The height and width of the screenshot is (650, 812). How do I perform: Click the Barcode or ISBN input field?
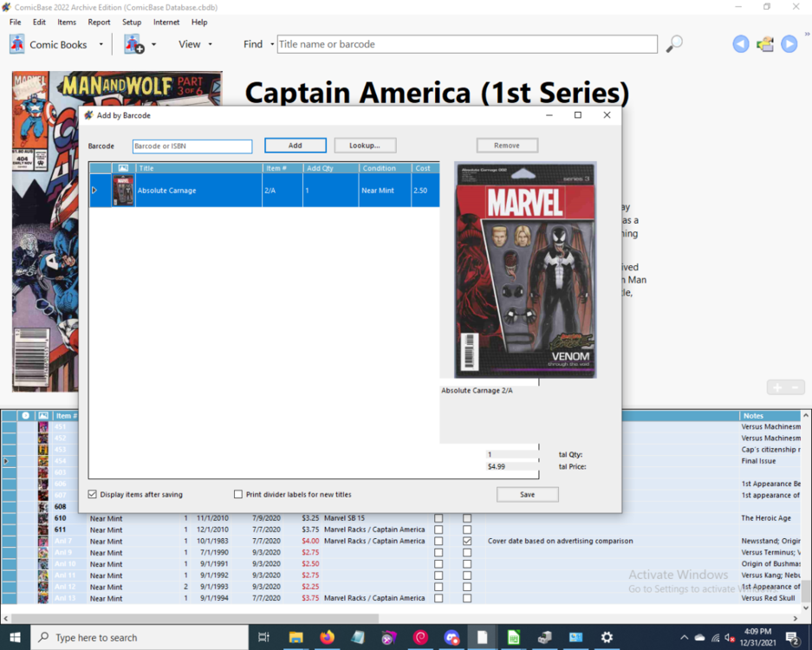point(192,146)
